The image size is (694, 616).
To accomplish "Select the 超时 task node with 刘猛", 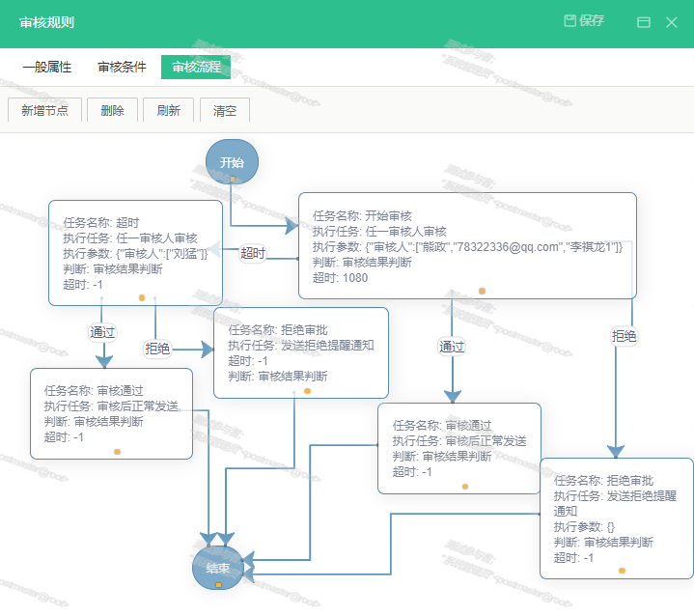I will point(135,253).
